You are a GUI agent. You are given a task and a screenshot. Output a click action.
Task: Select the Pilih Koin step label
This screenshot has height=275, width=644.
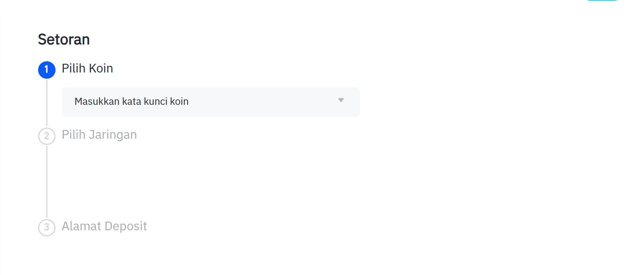coord(87,68)
